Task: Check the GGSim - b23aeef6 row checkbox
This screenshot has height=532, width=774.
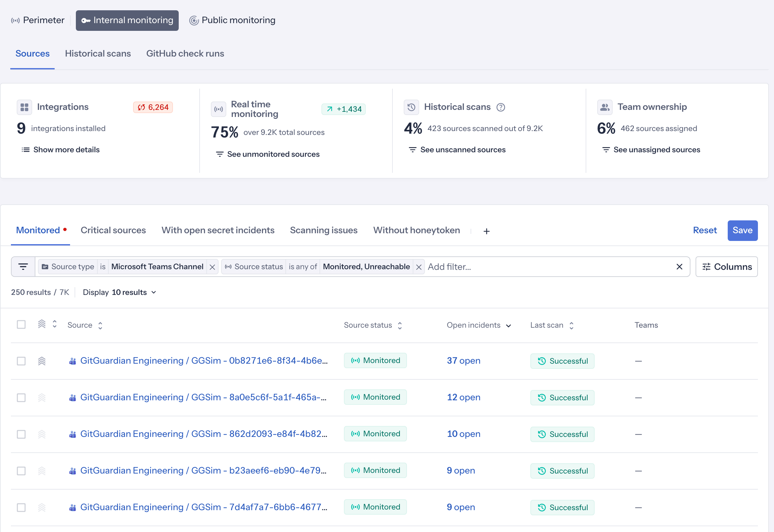Action: [x=21, y=471]
